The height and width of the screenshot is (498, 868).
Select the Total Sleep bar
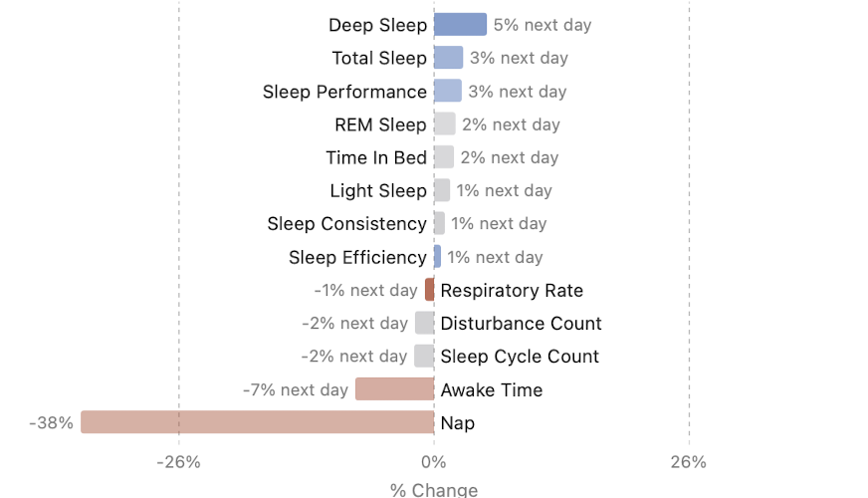(x=448, y=58)
